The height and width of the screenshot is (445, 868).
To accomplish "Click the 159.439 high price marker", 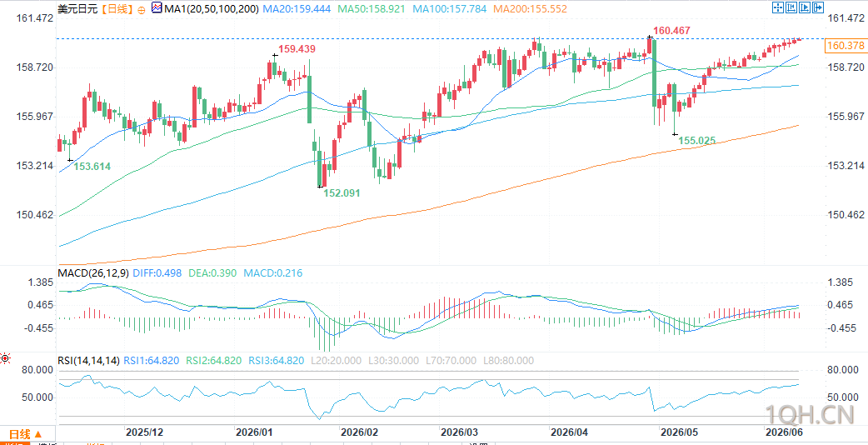I will [x=297, y=48].
